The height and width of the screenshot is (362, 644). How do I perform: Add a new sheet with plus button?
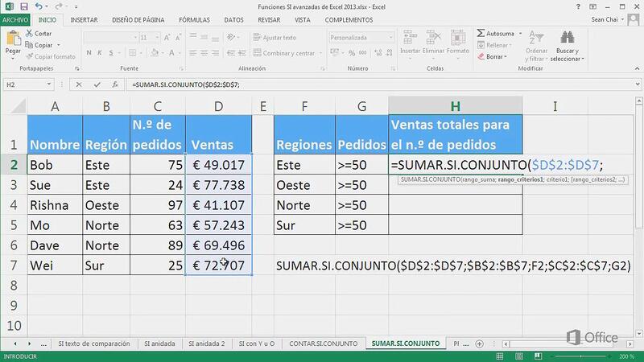[x=481, y=343]
